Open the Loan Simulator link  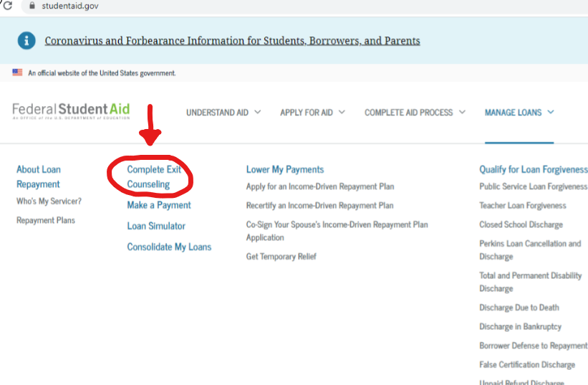click(156, 226)
